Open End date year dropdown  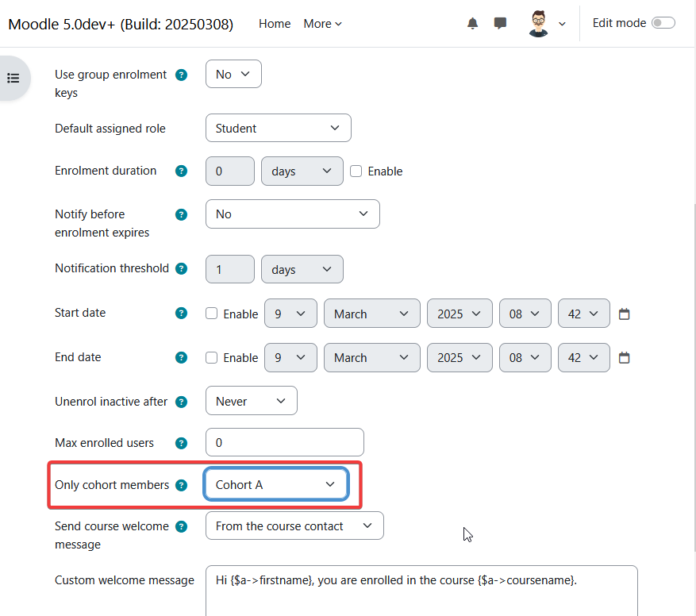pos(460,357)
